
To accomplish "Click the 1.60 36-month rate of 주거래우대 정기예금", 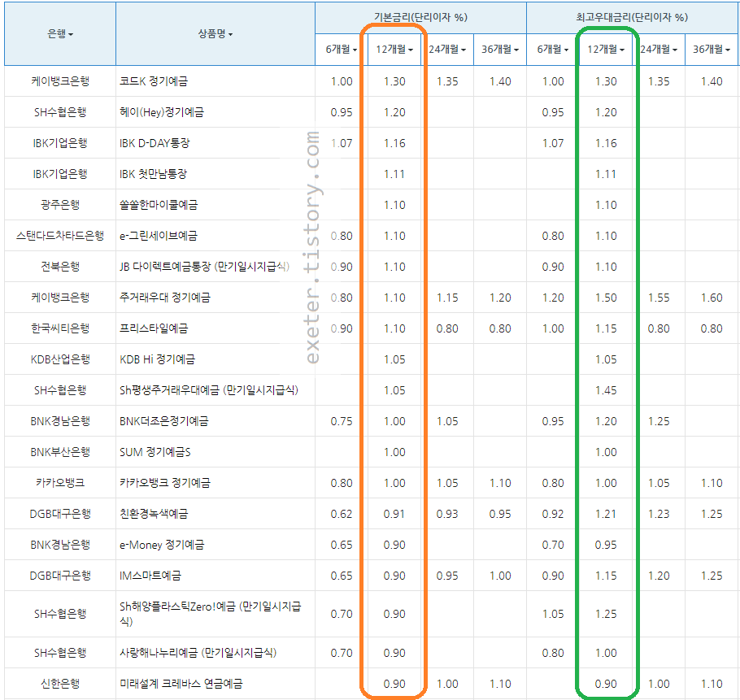I will 712,298.
